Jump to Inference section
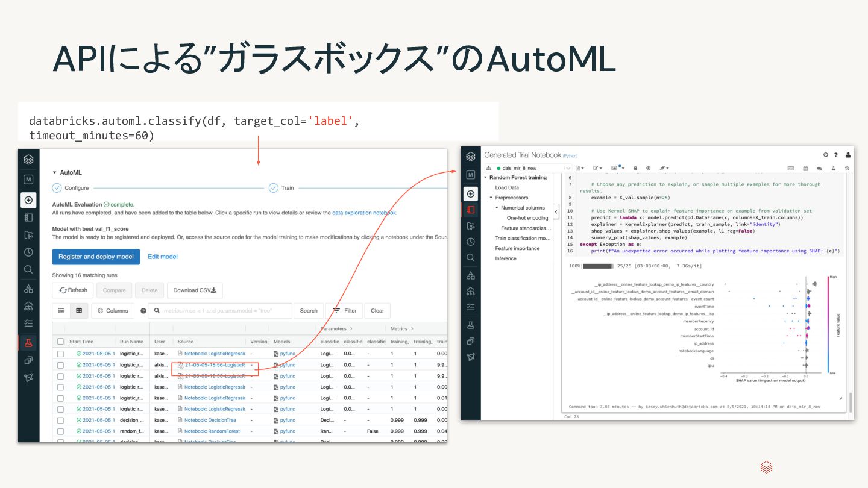The image size is (868, 488). pyautogui.click(x=506, y=258)
